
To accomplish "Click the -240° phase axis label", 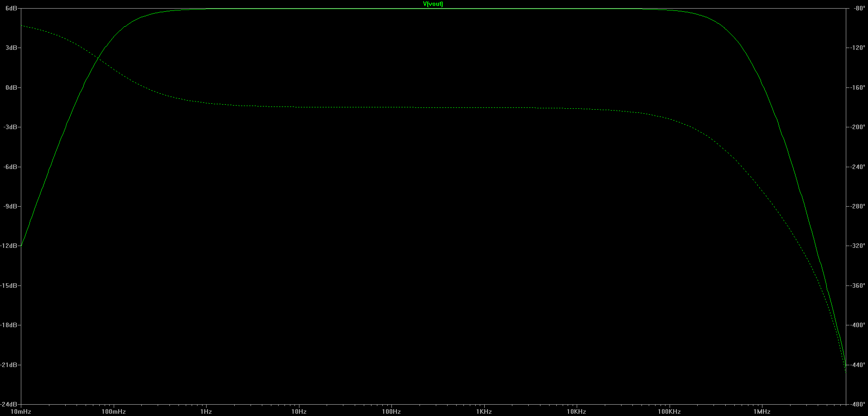I will pyautogui.click(x=858, y=167).
